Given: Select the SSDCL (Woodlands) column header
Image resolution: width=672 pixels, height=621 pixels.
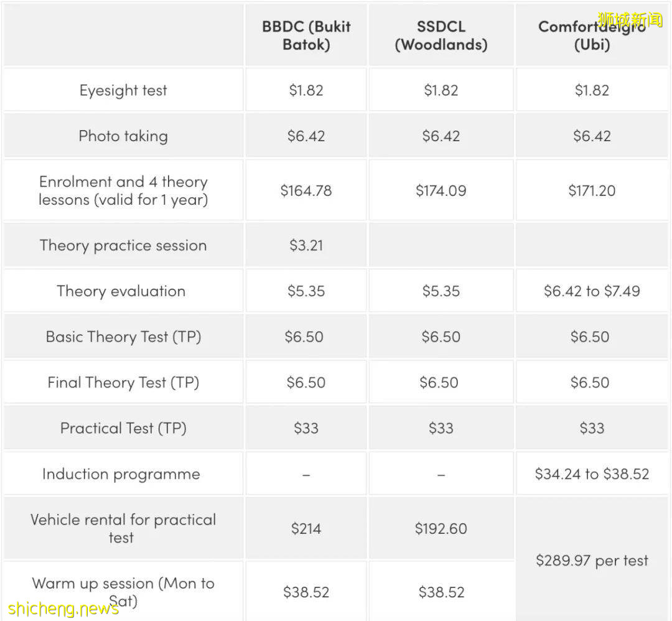Looking at the screenshot, I should click(x=441, y=35).
